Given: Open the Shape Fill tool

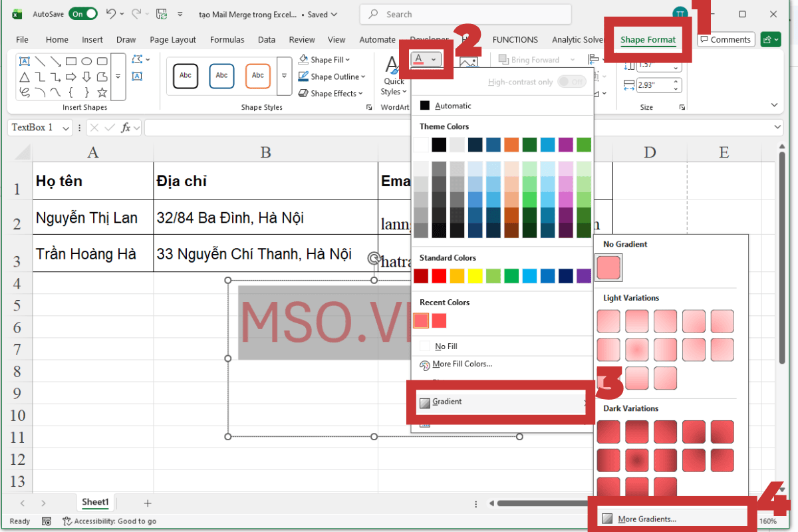Looking at the screenshot, I should (x=324, y=59).
